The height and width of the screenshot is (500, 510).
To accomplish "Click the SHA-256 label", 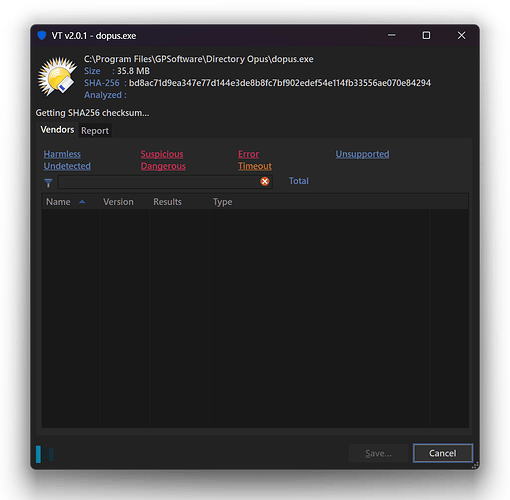I will [x=102, y=83].
